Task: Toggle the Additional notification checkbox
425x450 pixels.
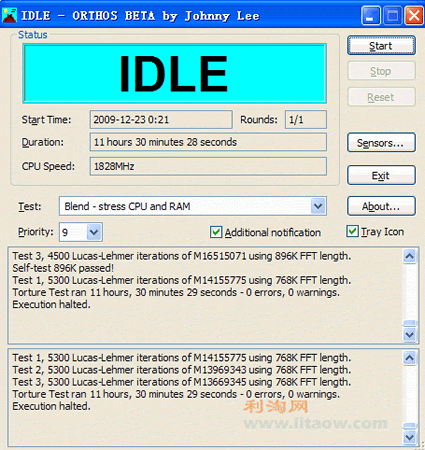Action: point(216,232)
